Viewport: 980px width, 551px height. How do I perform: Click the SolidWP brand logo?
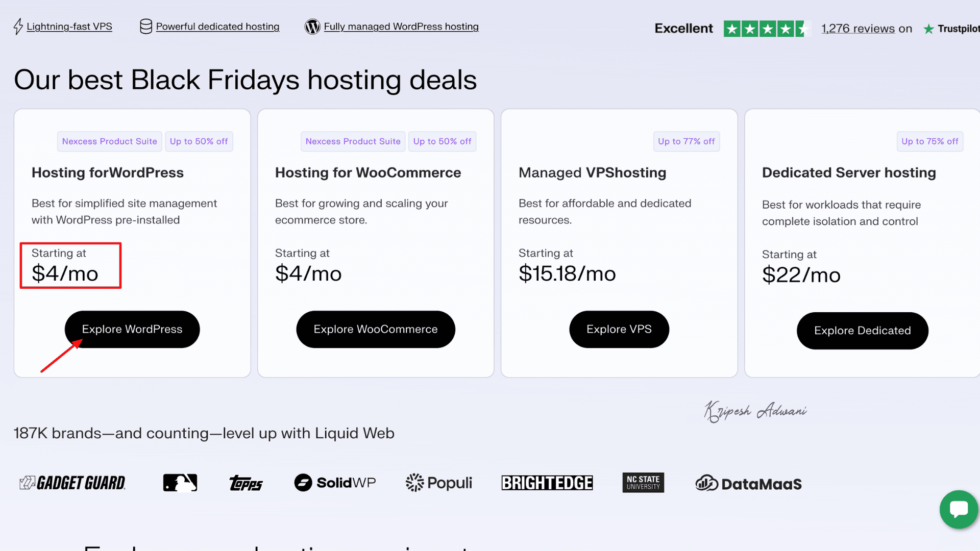tap(335, 483)
